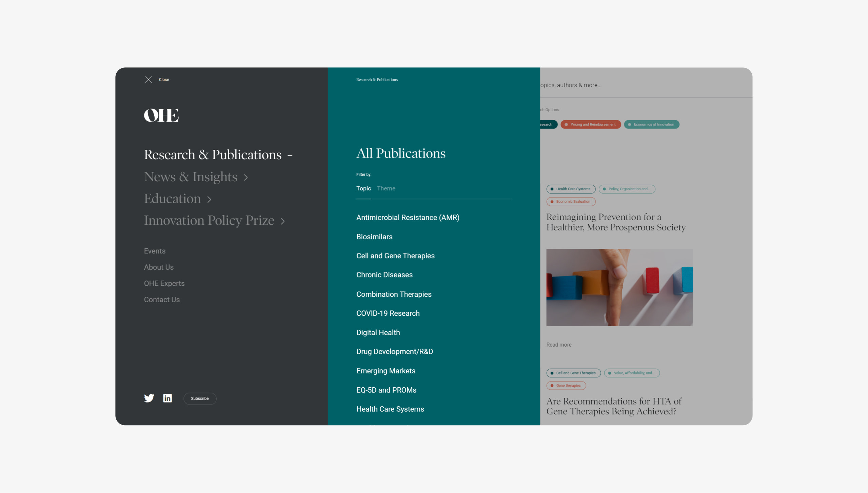Open the Contact Us link
This screenshot has height=493, width=868.
pos(162,300)
